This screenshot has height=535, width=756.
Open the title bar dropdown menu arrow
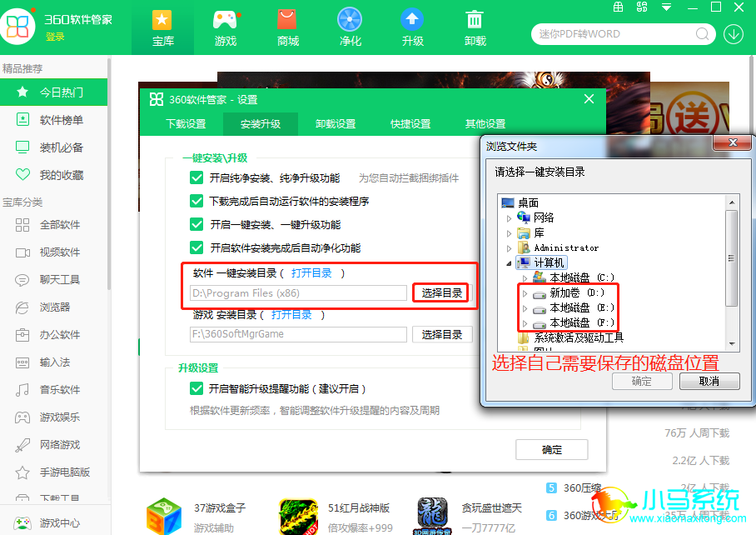(666, 7)
